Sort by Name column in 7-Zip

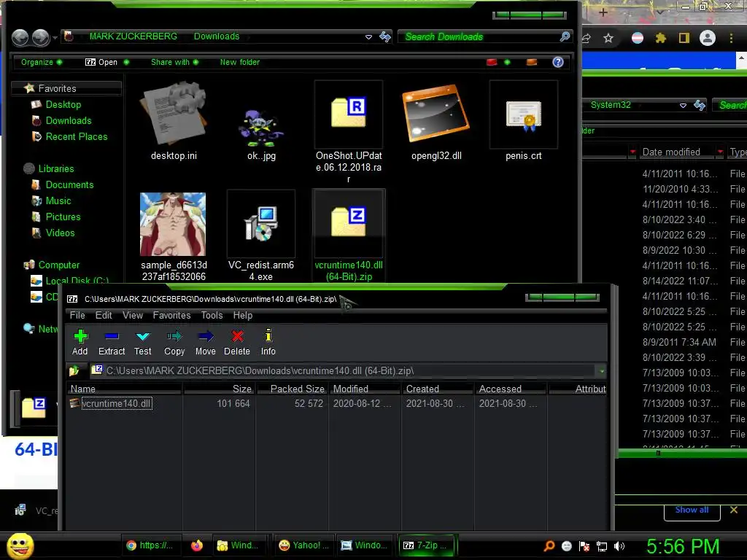pyautogui.click(x=124, y=389)
